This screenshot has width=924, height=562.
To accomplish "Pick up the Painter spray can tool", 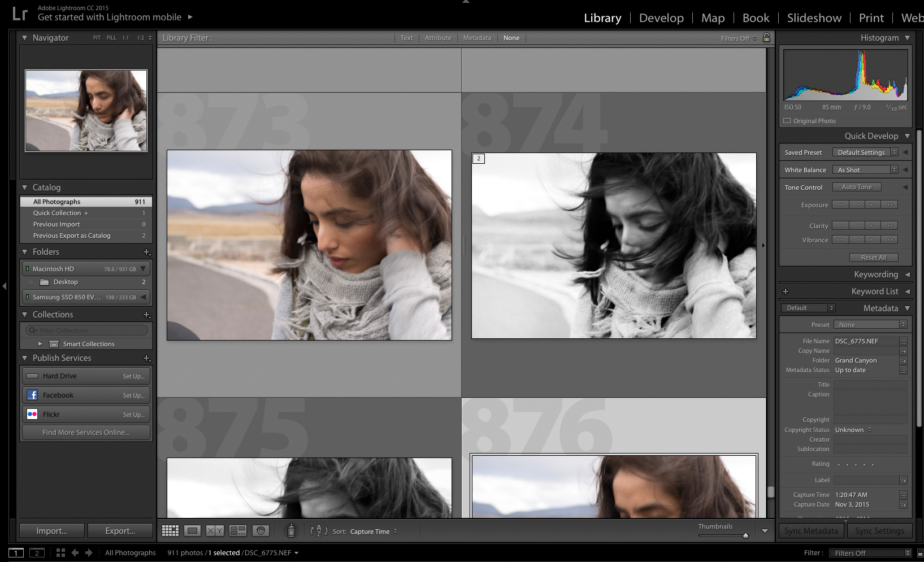I will pos(291,531).
